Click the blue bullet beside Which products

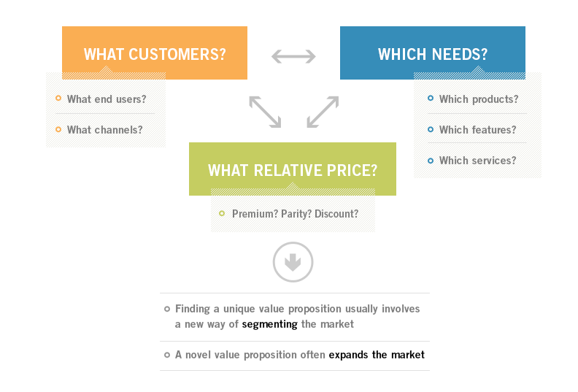pos(431,99)
